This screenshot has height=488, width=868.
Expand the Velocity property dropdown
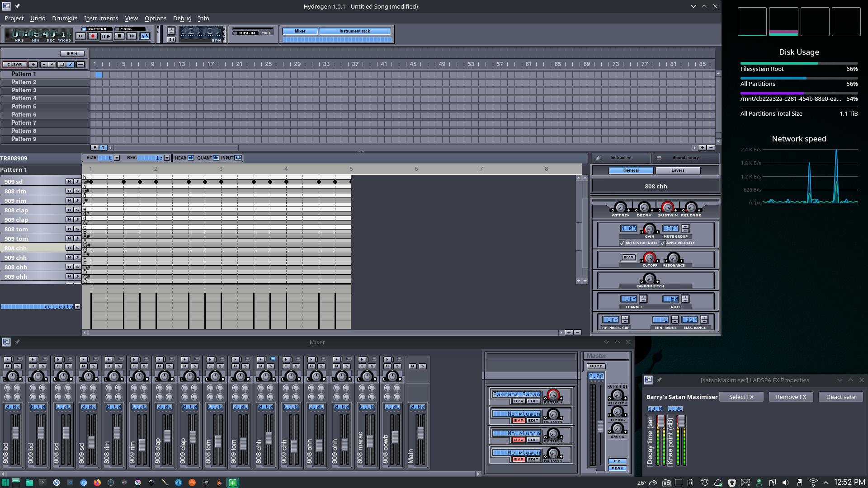pyautogui.click(x=78, y=306)
